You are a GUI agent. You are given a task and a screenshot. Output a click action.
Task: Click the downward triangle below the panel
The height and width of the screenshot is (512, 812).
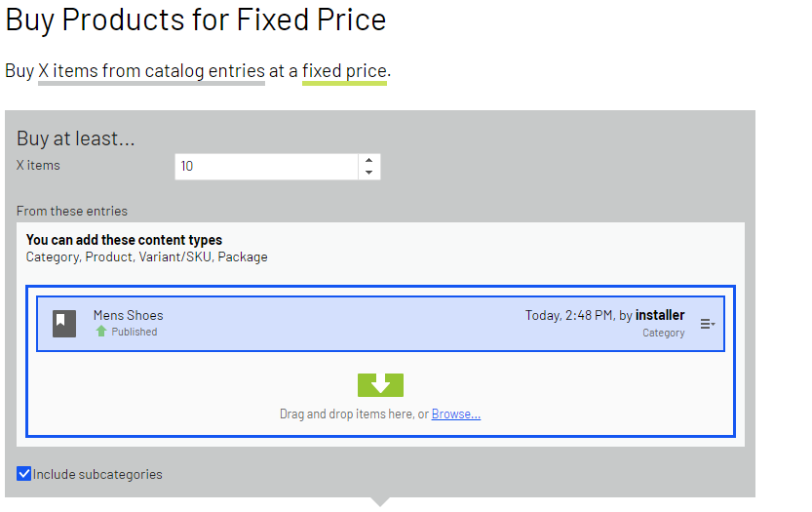381,501
